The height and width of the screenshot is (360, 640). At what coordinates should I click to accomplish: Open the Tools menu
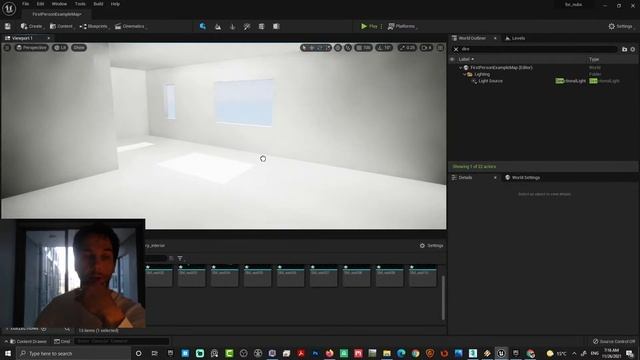(x=80, y=4)
